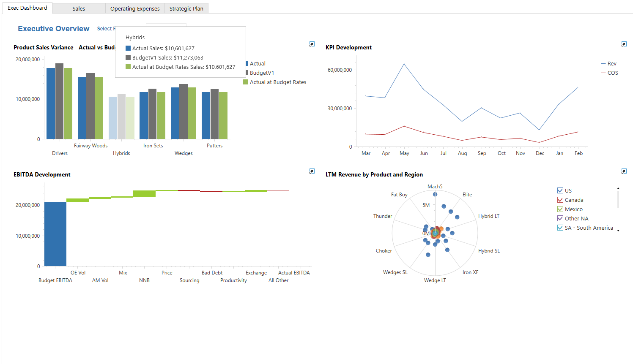Toggle the Canada region checkbox

[560, 200]
